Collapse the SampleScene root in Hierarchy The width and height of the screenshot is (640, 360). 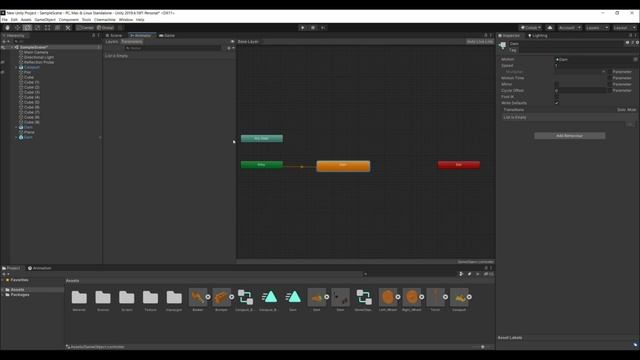pos(11,47)
